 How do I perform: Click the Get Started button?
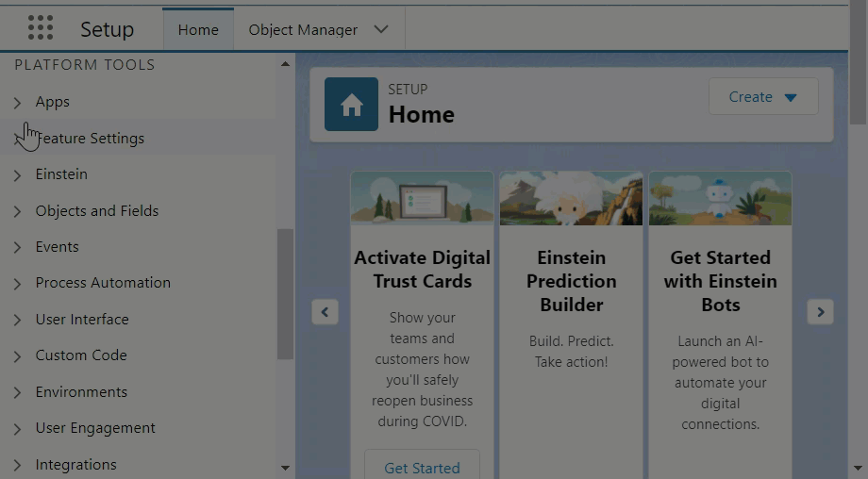point(422,467)
